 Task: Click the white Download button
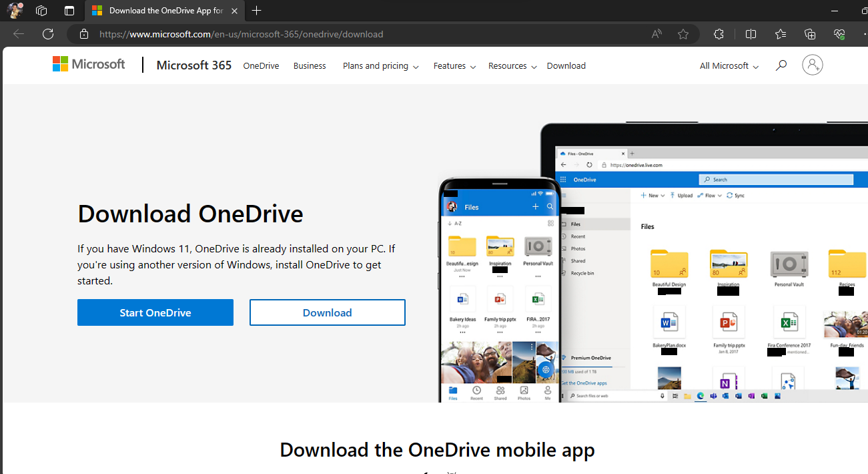pos(328,312)
